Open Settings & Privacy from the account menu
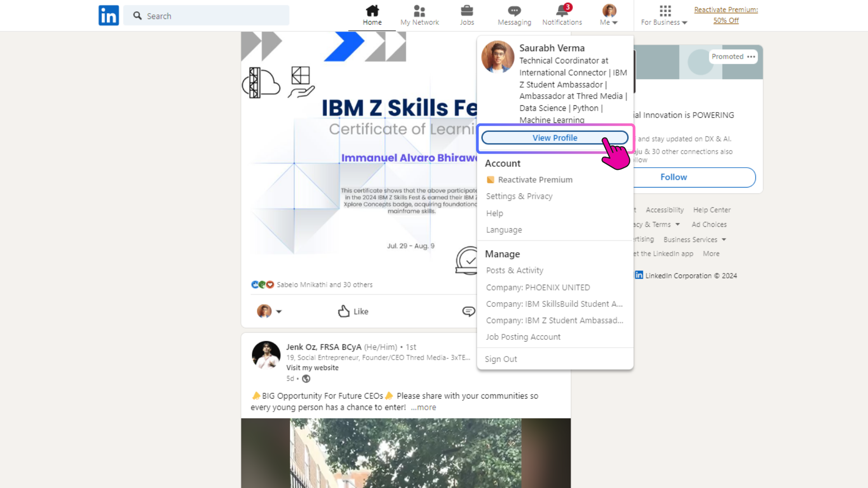This screenshot has height=488, width=868. pyautogui.click(x=519, y=196)
